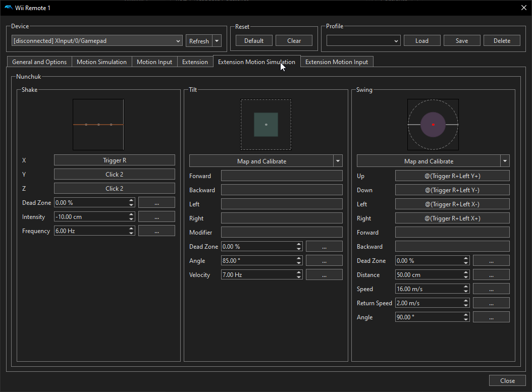Open the Device selection dropdown
The height and width of the screenshot is (392, 532).
[x=97, y=41]
